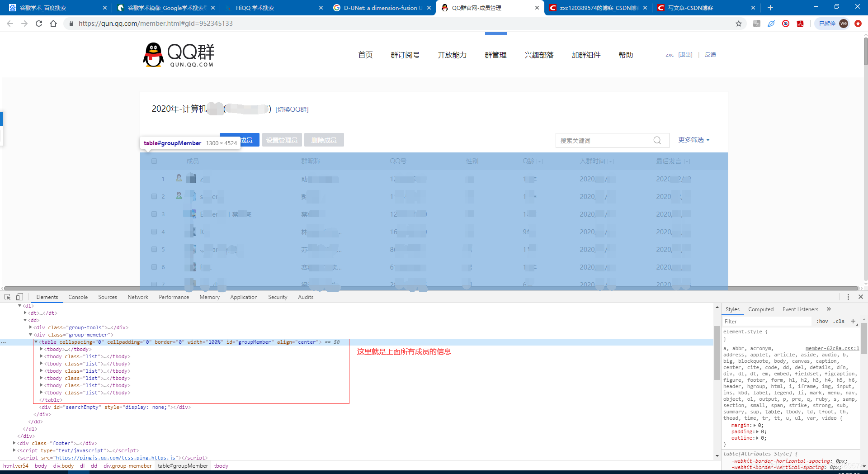Click the QQ群 penguin logo
Image resolution: width=868 pixels, height=474 pixels.
coord(153,55)
